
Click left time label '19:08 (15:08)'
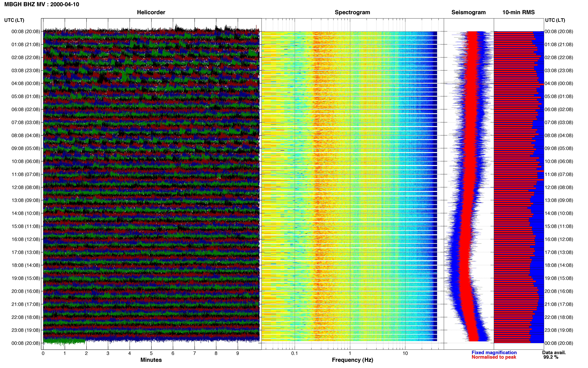(x=26, y=278)
